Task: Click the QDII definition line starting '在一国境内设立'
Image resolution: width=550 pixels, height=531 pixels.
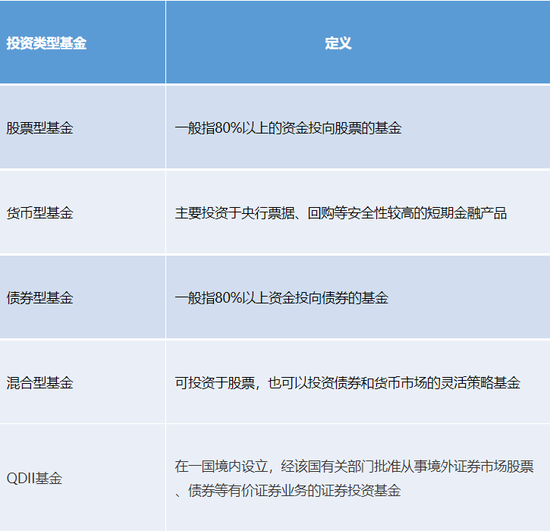Action: tap(354, 466)
